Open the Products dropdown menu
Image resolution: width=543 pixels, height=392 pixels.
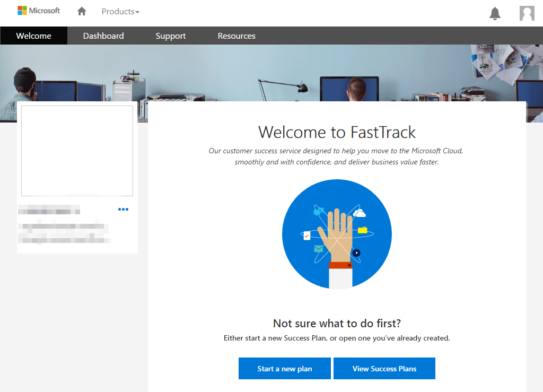(120, 12)
